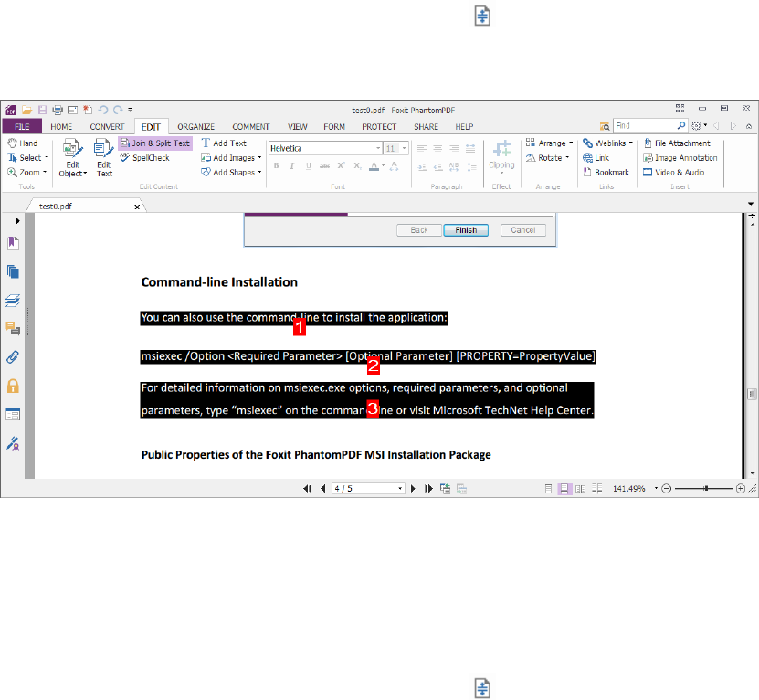Toggle Underline formatting

309,165
